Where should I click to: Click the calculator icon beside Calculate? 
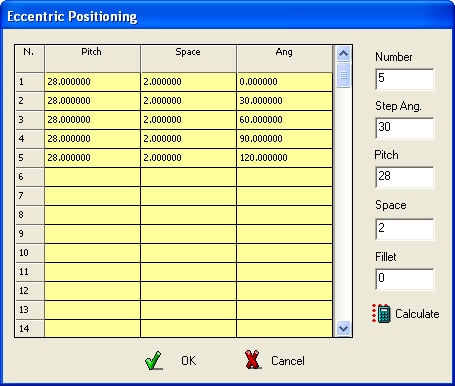tap(381, 313)
